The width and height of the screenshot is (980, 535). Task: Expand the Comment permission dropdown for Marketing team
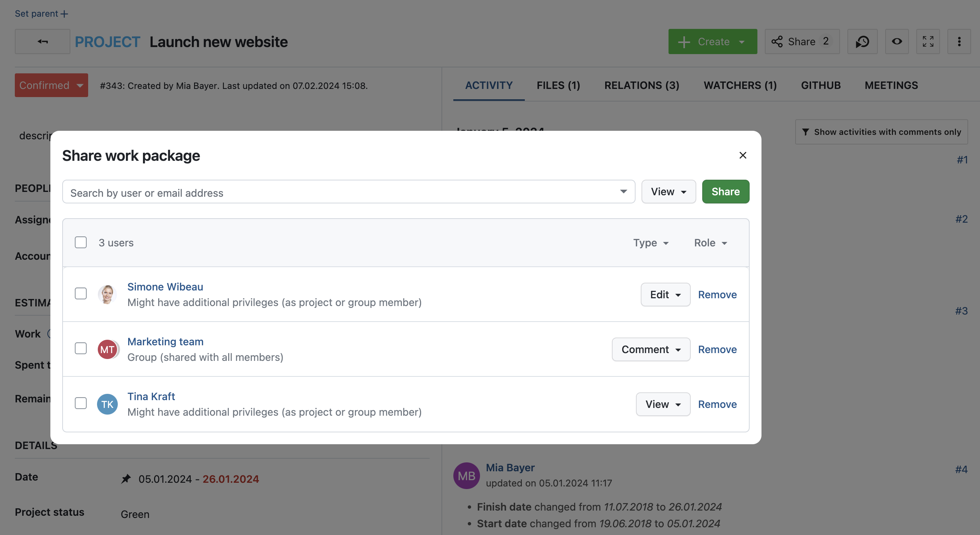coord(651,349)
